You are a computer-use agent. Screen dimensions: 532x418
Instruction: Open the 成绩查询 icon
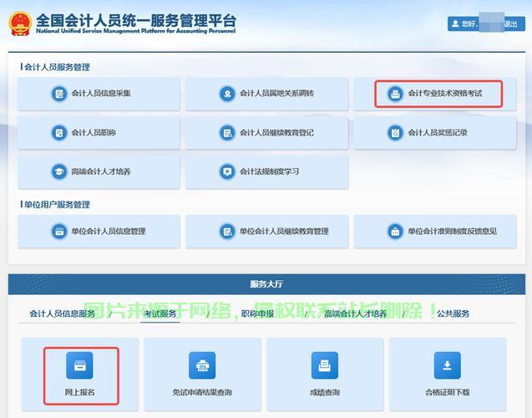325,365
